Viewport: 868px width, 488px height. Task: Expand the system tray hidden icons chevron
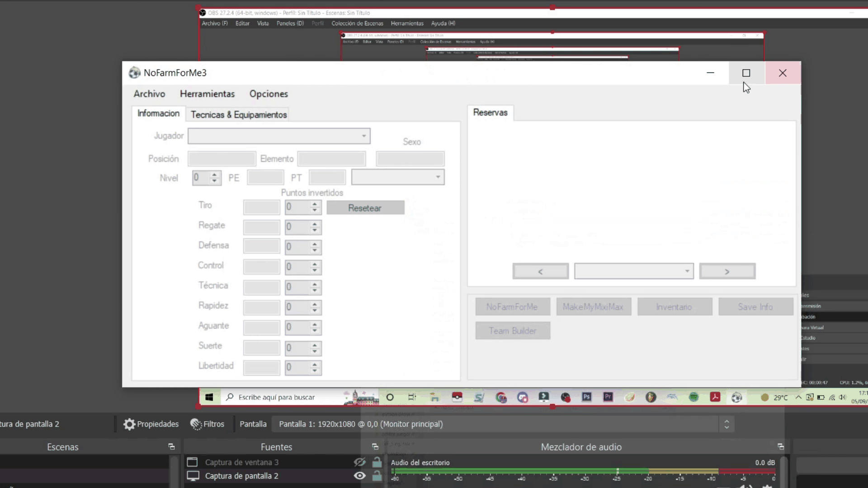[798, 397]
